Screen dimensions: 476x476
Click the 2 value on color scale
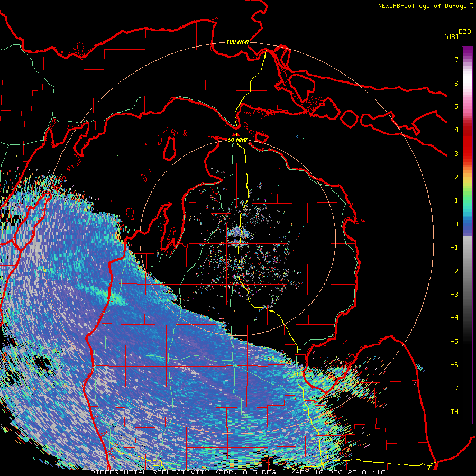[456, 177]
